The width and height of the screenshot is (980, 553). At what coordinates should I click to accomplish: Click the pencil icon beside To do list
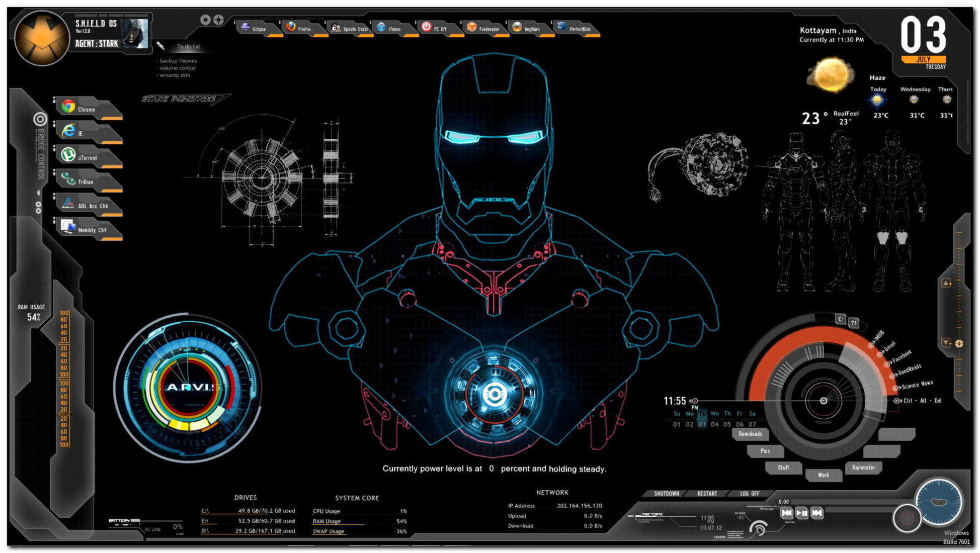point(160,46)
